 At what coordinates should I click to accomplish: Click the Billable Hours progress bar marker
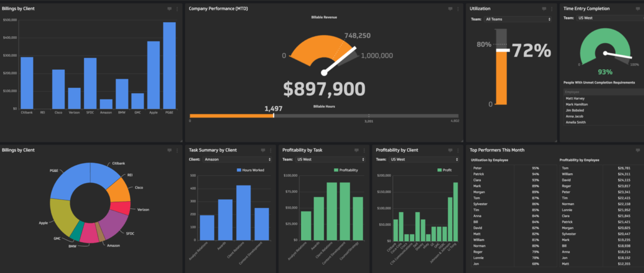[x=273, y=115]
